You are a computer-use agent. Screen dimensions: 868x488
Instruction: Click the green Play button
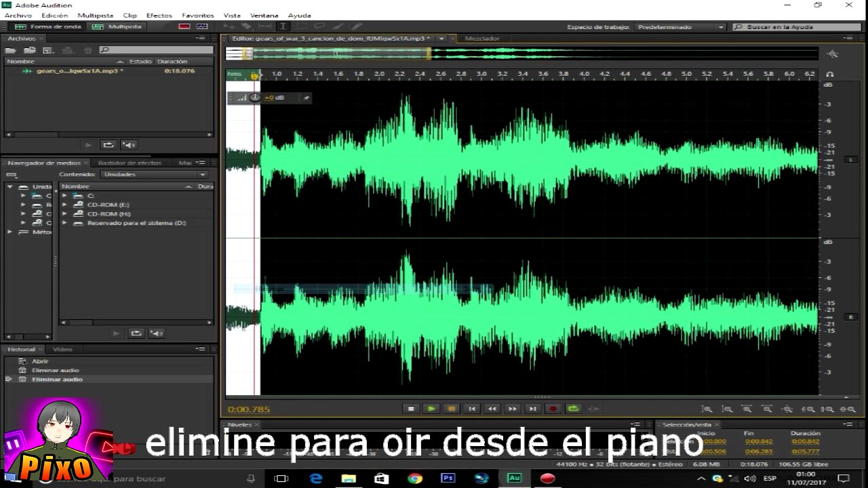tap(431, 409)
